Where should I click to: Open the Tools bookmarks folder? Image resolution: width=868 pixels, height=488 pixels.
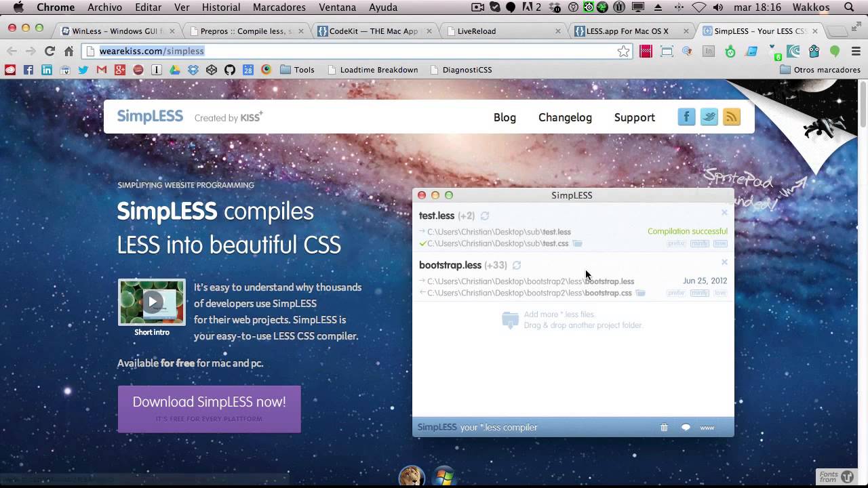point(297,70)
